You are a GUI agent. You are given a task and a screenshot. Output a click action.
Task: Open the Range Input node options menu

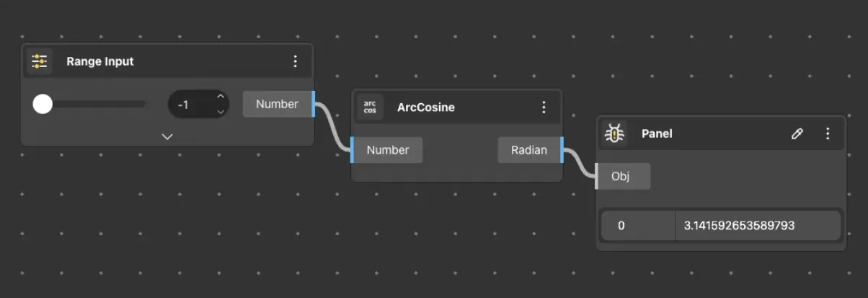295,61
